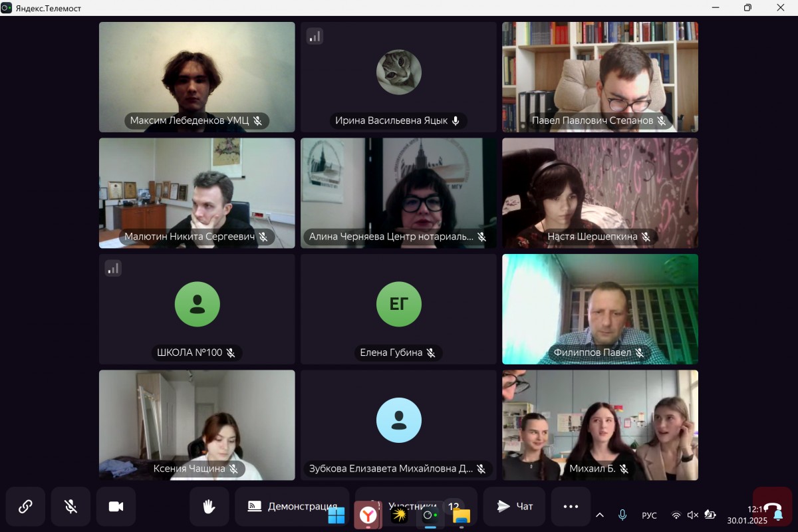The image size is (798, 532).
Task: Open the Чат chat panel
Action: point(515,507)
